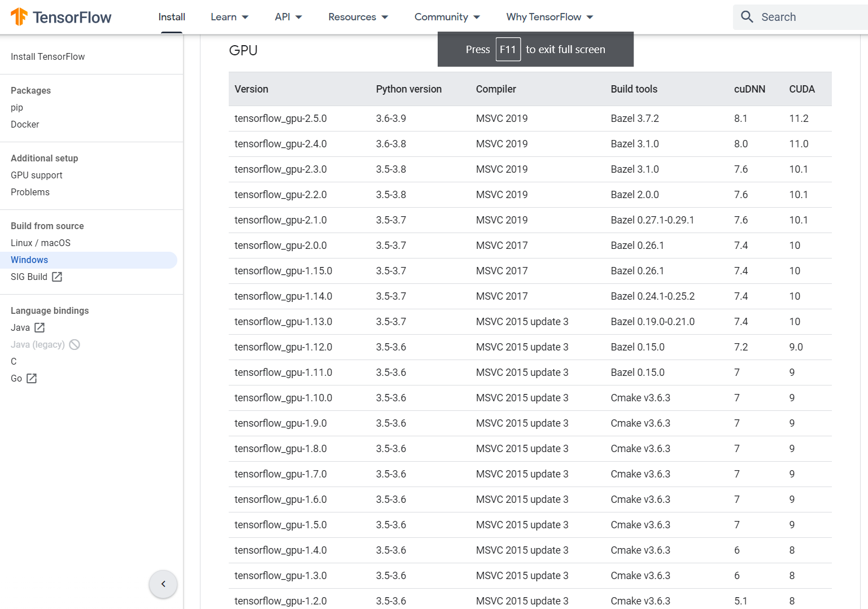Click the Go external link icon
The width and height of the screenshot is (868, 609).
pyautogui.click(x=32, y=378)
